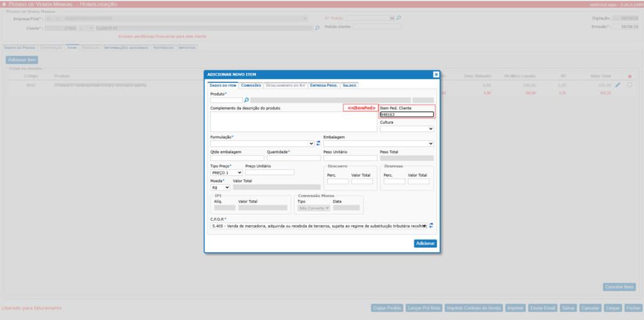Tick the checkbox on item row 8941

pyautogui.click(x=629, y=85)
